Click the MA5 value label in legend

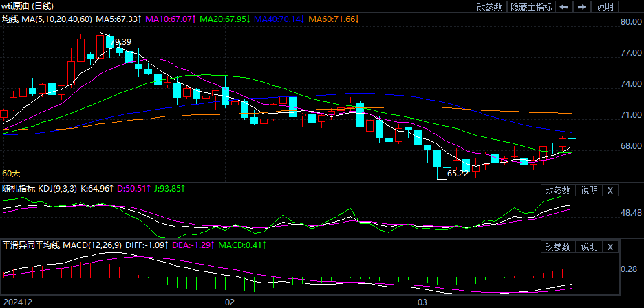click(x=119, y=18)
